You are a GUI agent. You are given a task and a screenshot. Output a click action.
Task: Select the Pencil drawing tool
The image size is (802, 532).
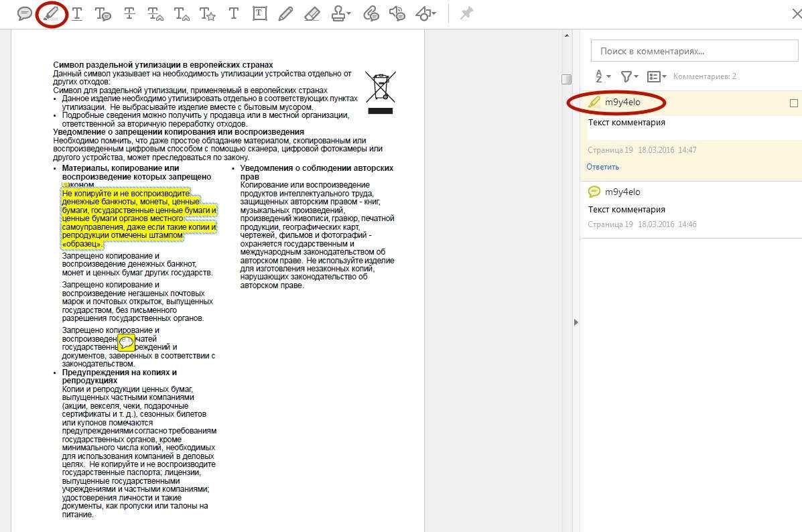coord(285,13)
